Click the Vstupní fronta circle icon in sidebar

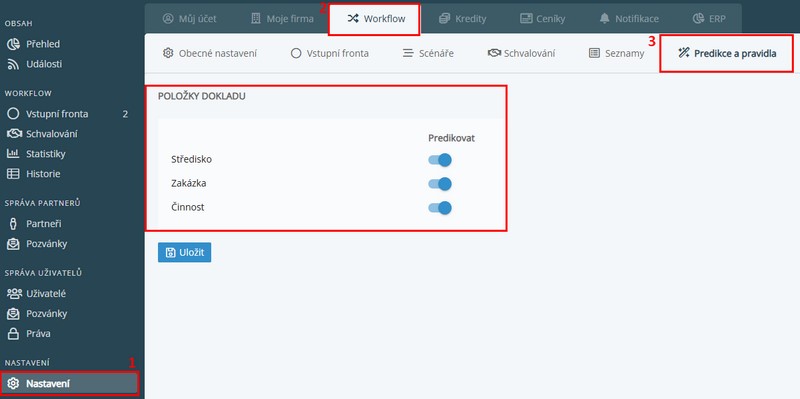(x=13, y=114)
